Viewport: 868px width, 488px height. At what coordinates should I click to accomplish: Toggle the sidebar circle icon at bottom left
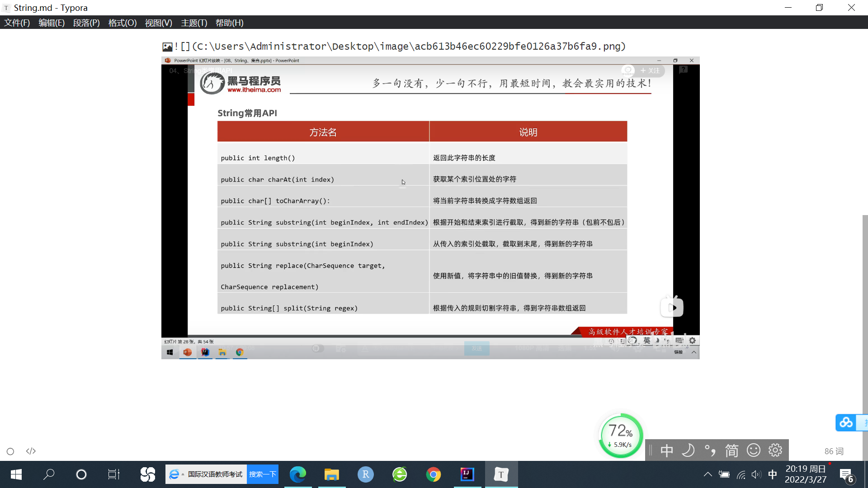[10, 451]
